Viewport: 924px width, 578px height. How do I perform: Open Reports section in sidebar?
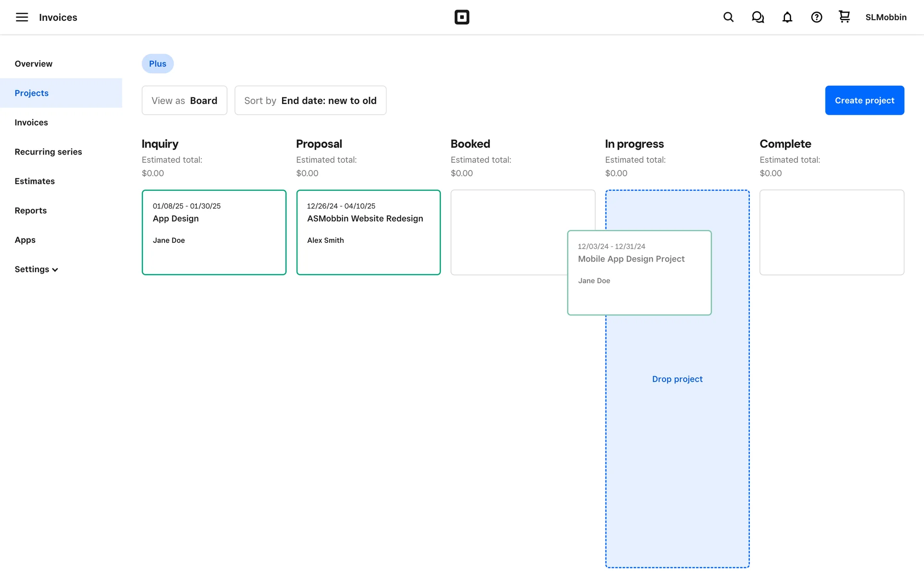[x=30, y=210]
